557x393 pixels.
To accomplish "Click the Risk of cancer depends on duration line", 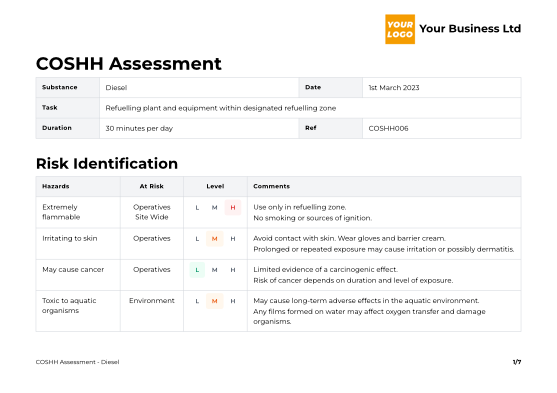I will coord(353,280).
